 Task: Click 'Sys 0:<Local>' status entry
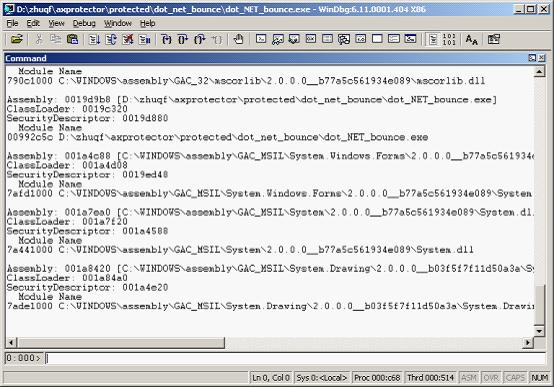322,378
